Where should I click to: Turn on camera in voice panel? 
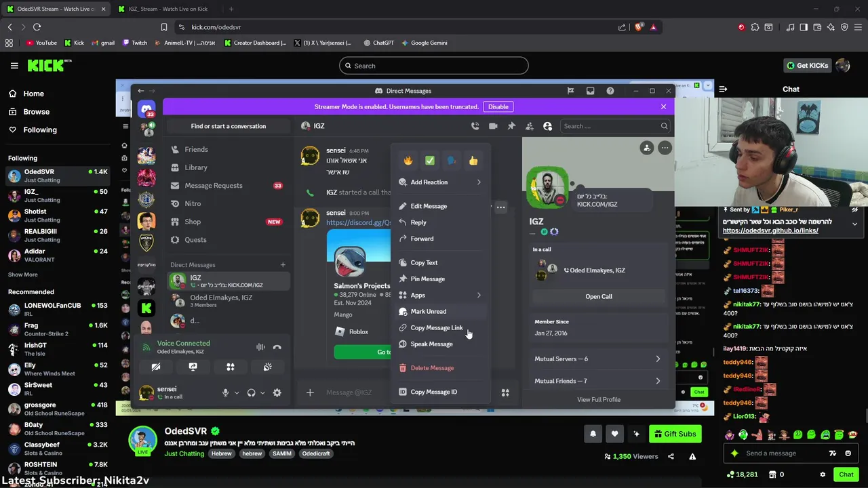click(x=156, y=367)
